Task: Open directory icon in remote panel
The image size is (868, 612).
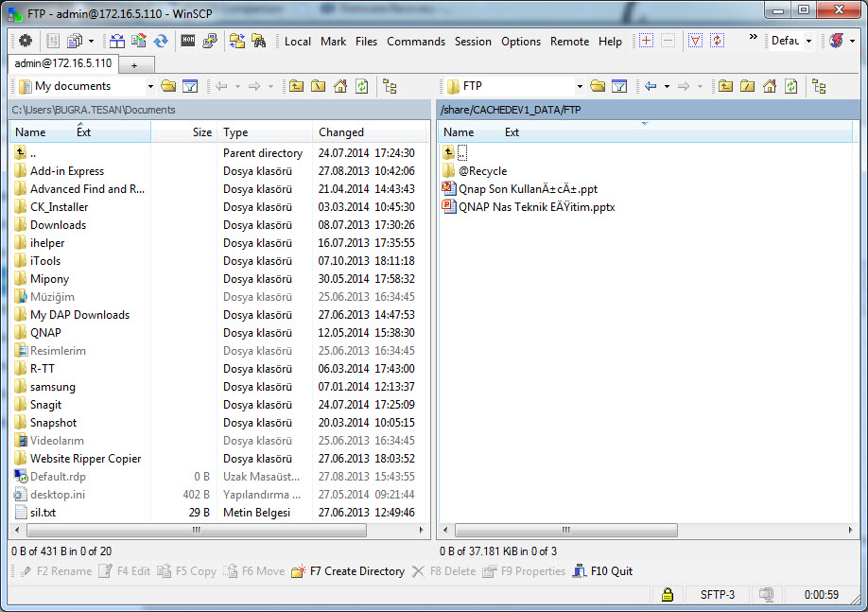Action: point(598,86)
